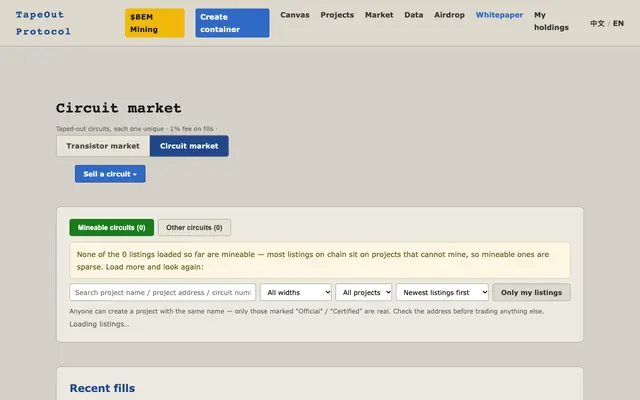Viewport: 640px width, 400px height.
Task: Open the Airdrop page
Action: pyautogui.click(x=449, y=15)
